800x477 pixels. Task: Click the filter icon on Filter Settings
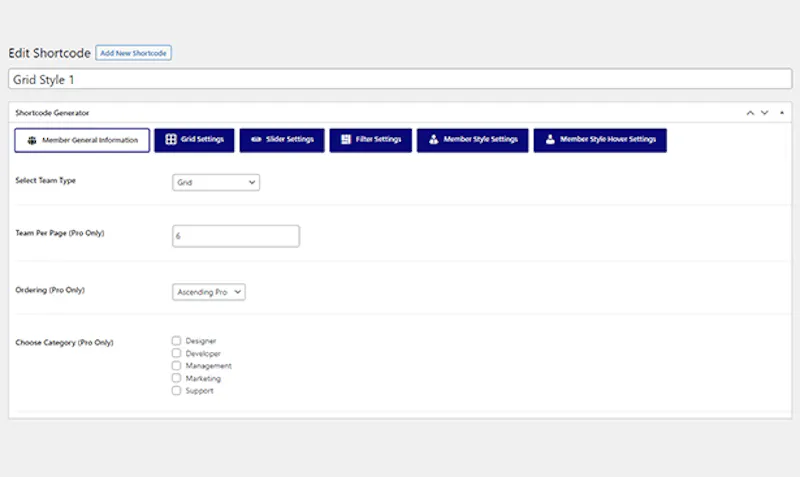pyautogui.click(x=346, y=139)
